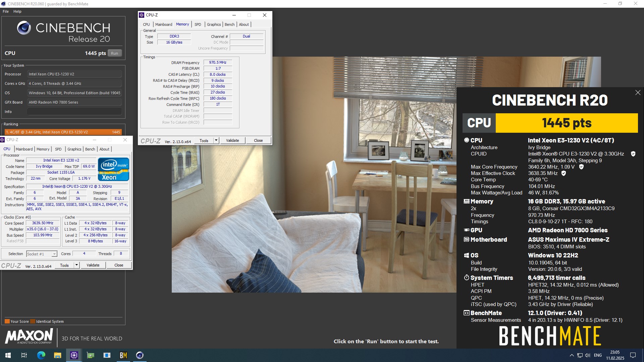The width and height of the screenshot is (644, 362).
Task: Click the Intel Xeon logo in CPU-Z
Action: [113, 169]
